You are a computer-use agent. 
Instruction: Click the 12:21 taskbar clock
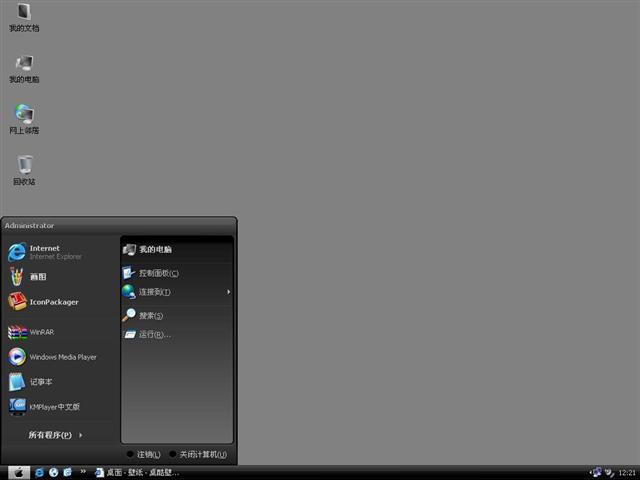[x=627, y=473]
